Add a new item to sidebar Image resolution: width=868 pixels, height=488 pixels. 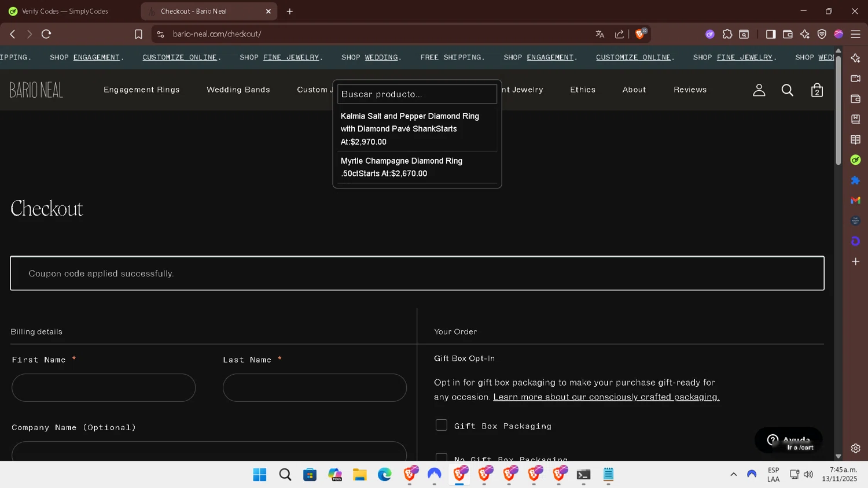(x=855, y=261)
